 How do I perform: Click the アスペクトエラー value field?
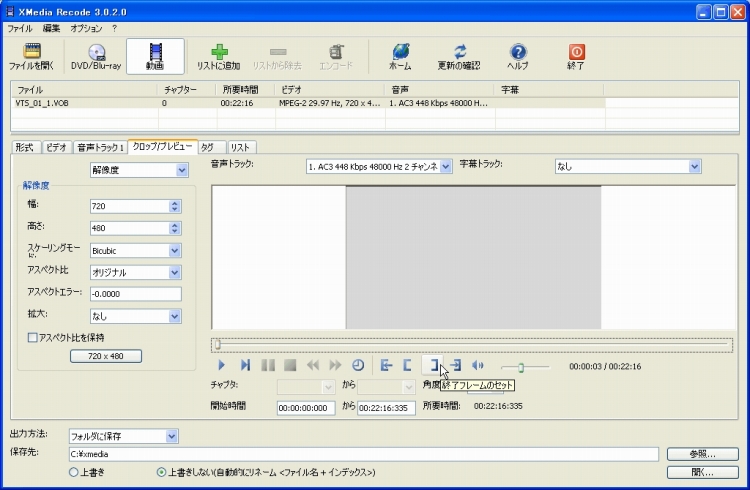click(x=136, y=294)
